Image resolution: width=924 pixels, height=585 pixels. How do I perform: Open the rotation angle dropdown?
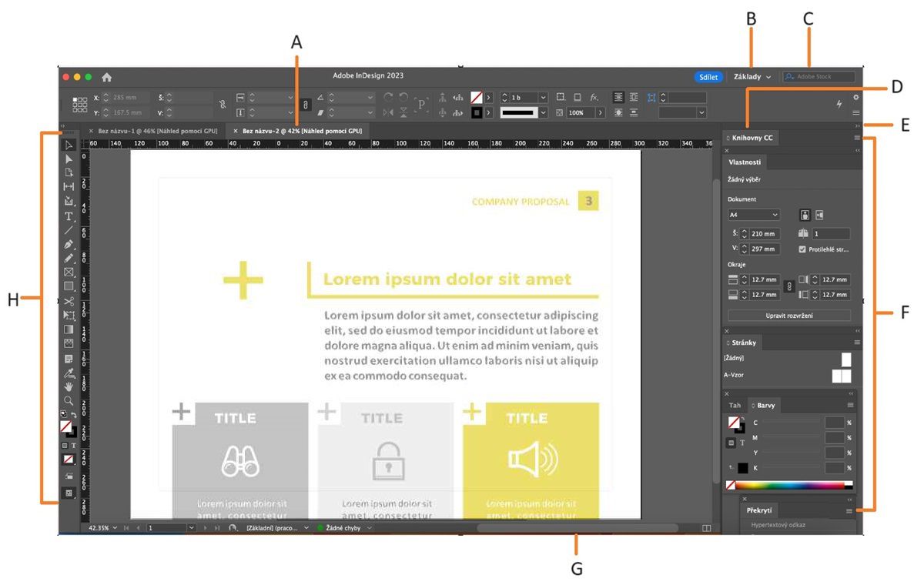pos(370,98)
